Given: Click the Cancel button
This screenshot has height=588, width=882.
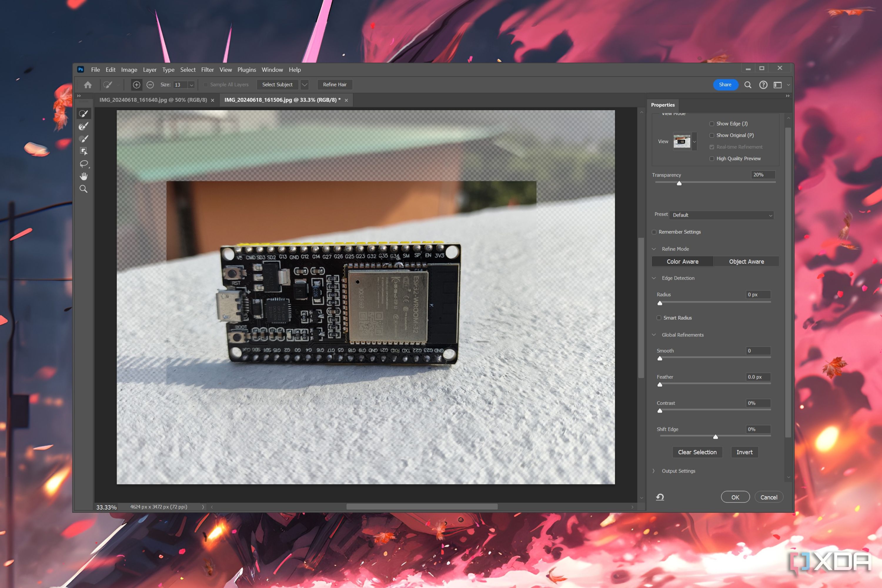Looking at the screenshot, I should pos(769,497).
